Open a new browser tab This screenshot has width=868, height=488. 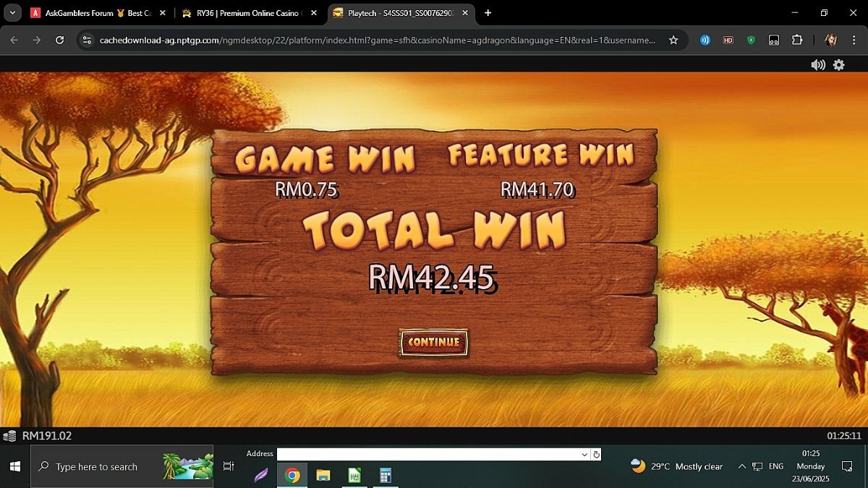point(488,13)
